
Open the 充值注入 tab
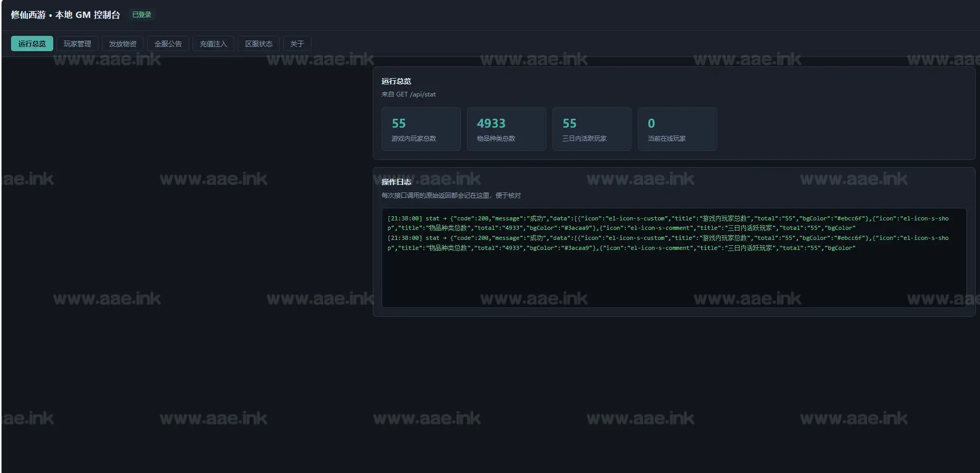tap(214, 44)
